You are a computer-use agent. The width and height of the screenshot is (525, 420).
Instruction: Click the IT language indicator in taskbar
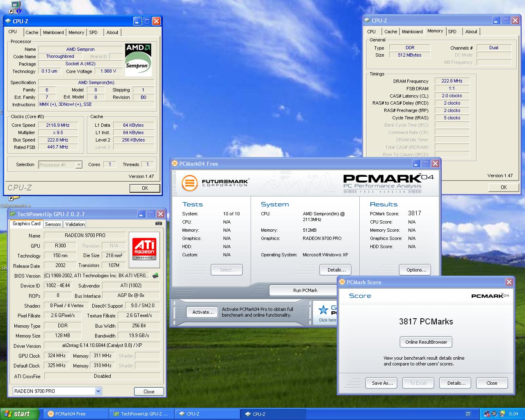pyautogui.click(x=468, y=414)
